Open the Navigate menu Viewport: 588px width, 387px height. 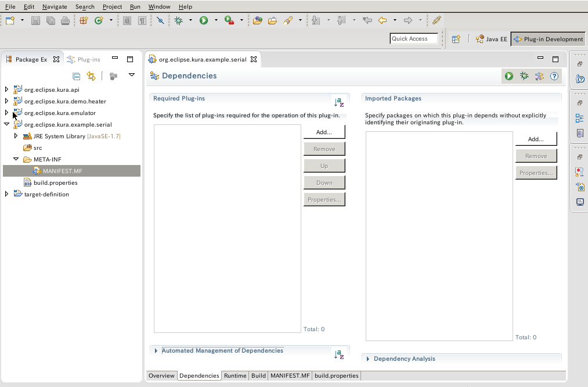55,6
